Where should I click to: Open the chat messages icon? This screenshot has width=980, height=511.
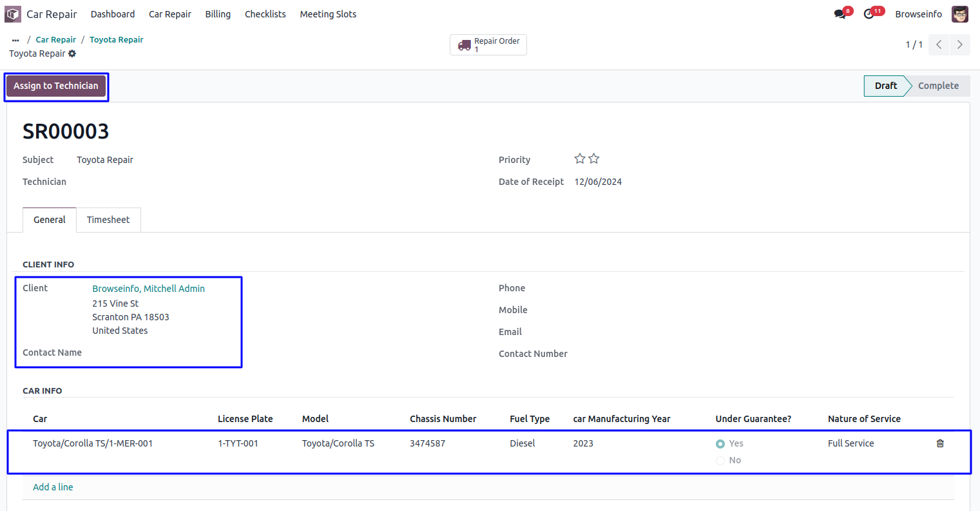click(840, 14)
